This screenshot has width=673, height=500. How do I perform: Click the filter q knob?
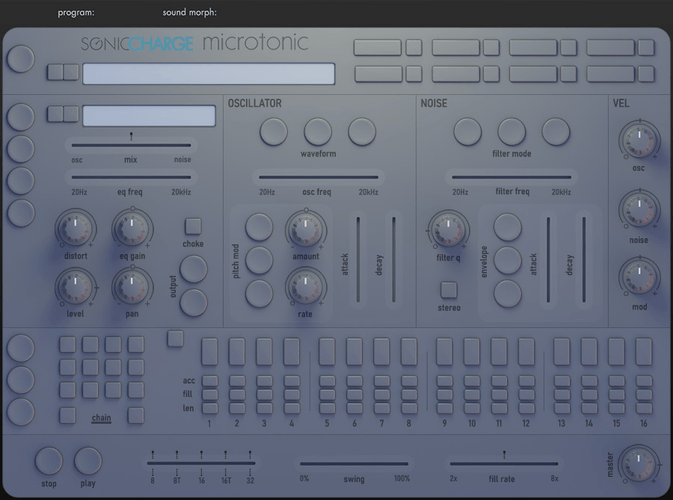[x=448, y=230]
